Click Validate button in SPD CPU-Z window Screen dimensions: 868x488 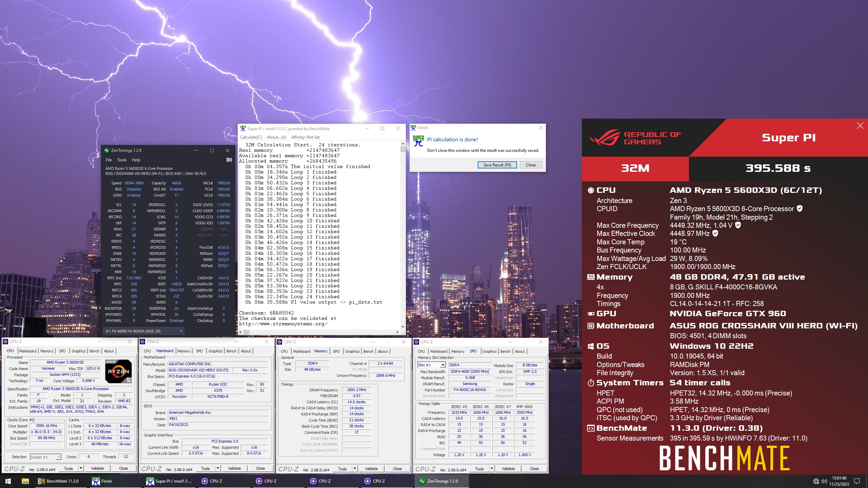(x=508, y=469)
